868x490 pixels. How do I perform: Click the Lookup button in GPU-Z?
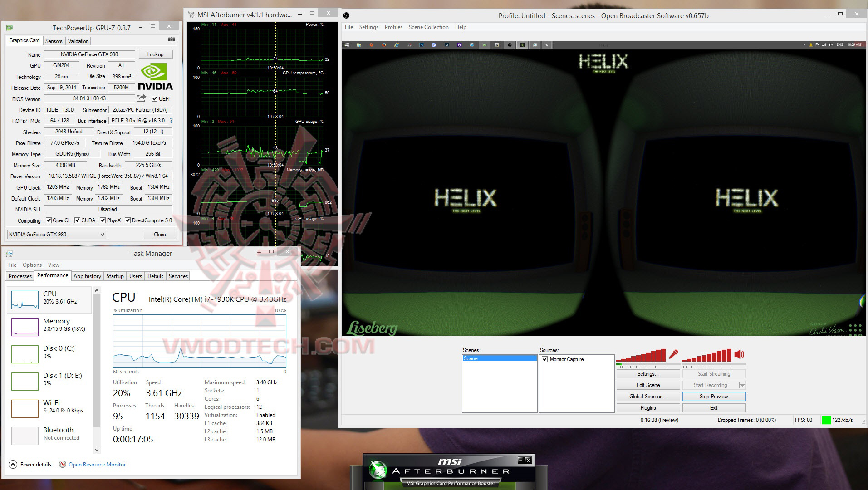[155, 54]
